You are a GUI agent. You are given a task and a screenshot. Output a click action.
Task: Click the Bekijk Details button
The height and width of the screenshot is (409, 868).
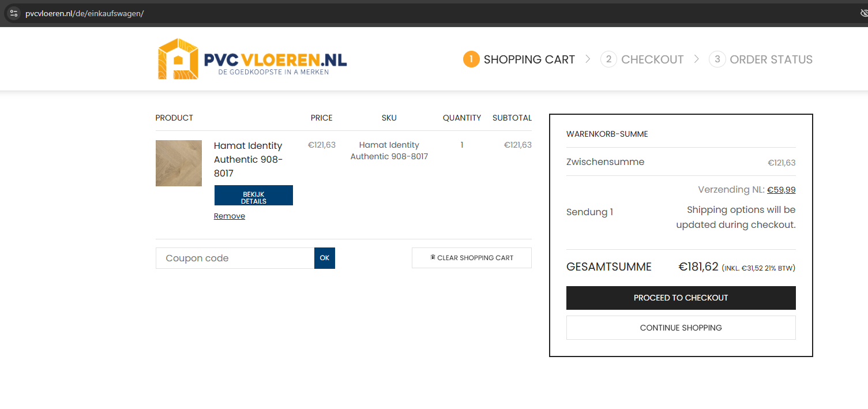click(254, 196)
